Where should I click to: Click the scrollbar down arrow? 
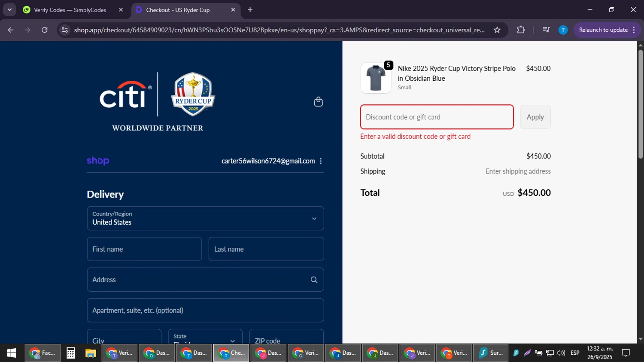pos(640,339)
